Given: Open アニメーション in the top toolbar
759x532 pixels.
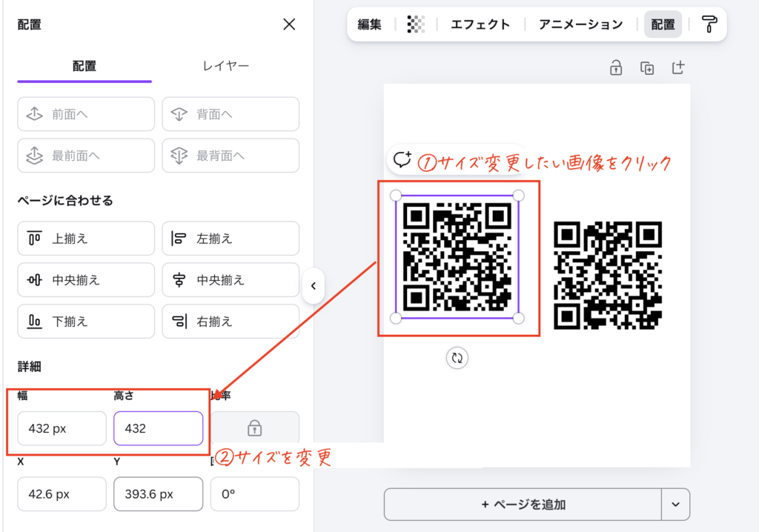Looking at the screenshot, I should coord(580,24).
